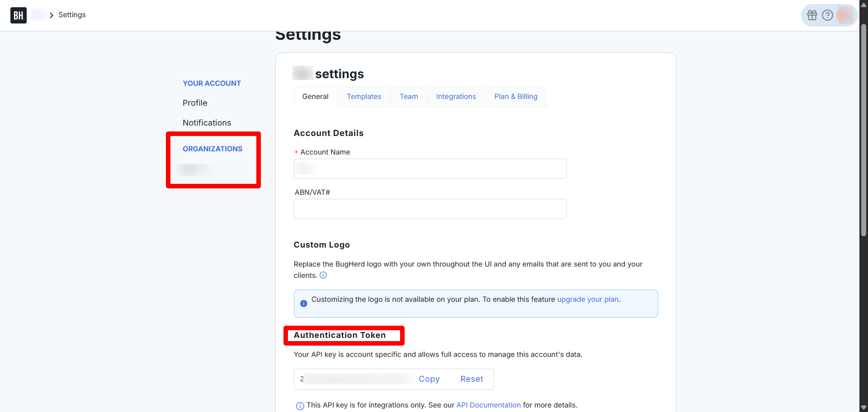Click the ABN/VAT# input field
The height and width of the screenshot is (412, 868).
coord(430,209)
